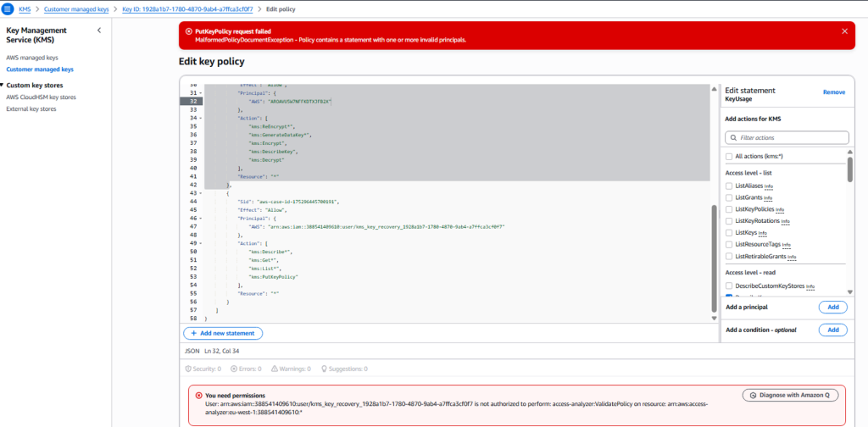Collapse the Principal block at line 31

point(203,93)
